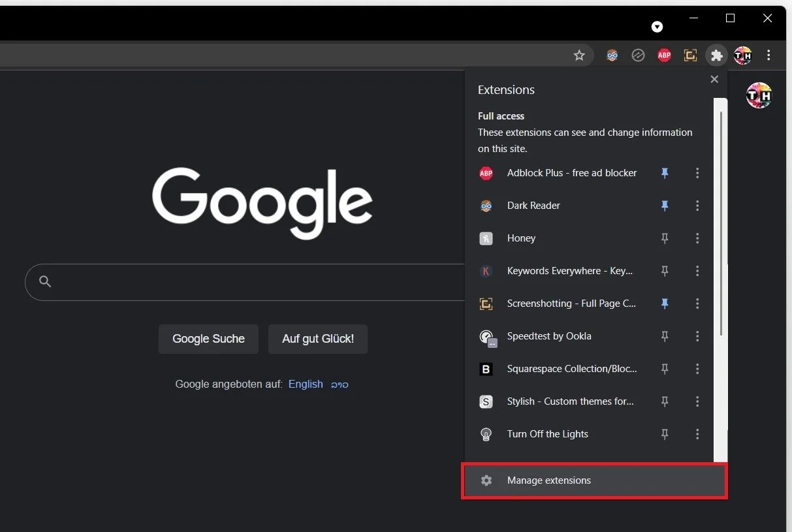Click the Extensions puzzle piece icon
This screenshot has height=532, width=792.
(717, 55)
